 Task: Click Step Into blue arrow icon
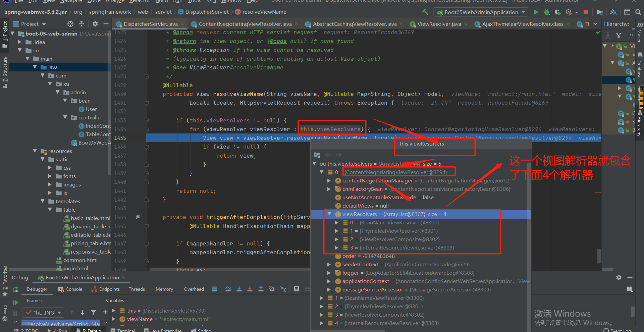(239, 289)
